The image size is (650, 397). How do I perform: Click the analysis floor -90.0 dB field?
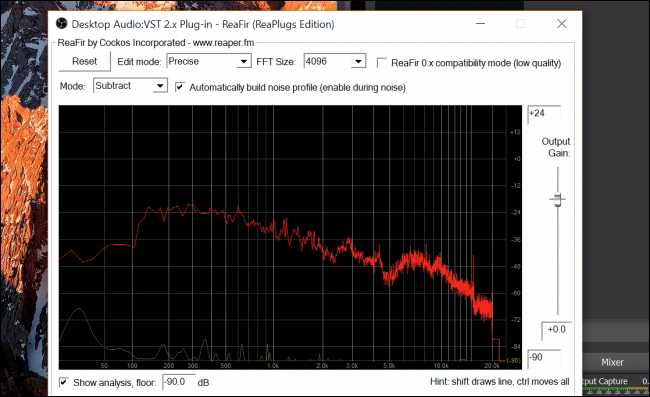click(178, 382)
